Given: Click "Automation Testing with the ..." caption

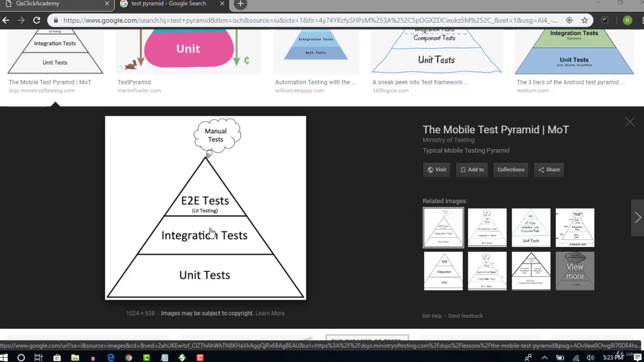Looking at the screenshot, I should (x=315, y=82).
